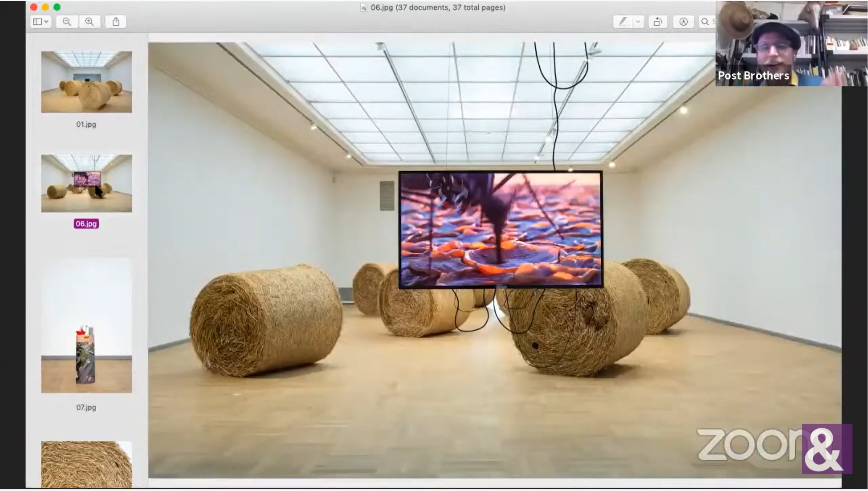
Task: Expand the highlight color dropdown arrow
Action: tap(638, 21)
